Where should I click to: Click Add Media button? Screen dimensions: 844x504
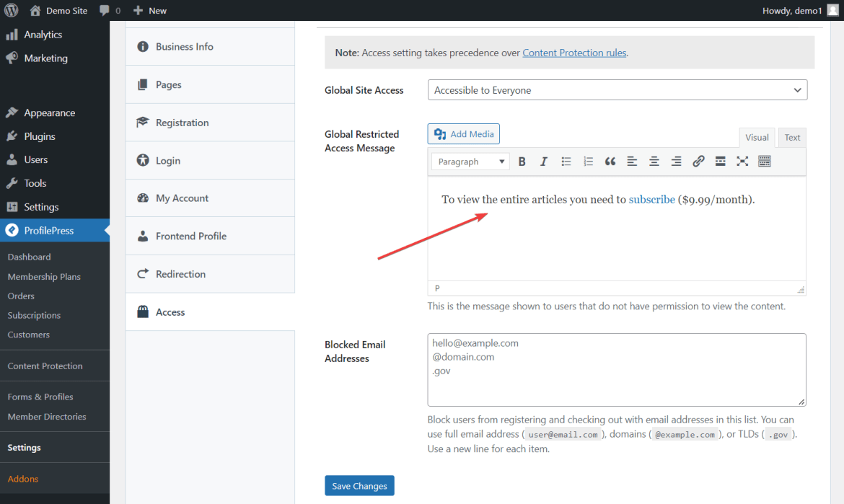(x=463, y=134)
